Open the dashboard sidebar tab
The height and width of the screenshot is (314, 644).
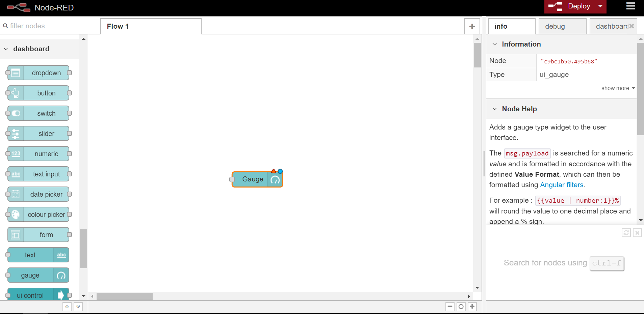[x=611, y=26]
